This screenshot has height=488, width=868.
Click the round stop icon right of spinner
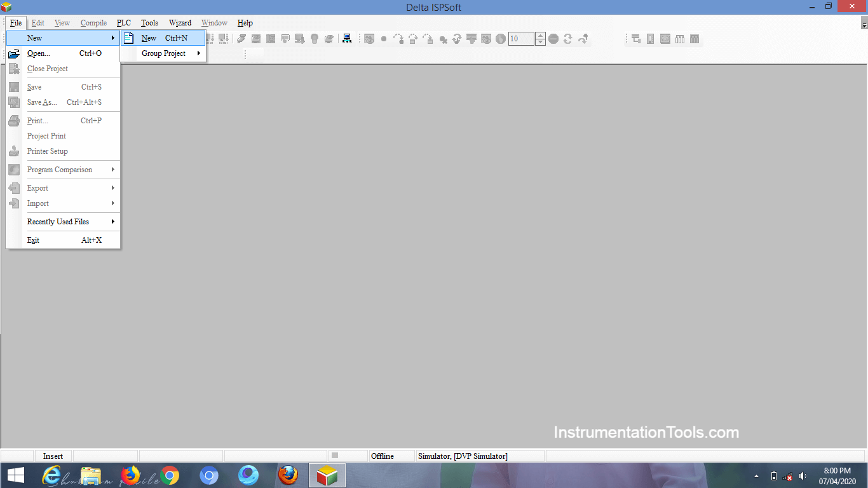(553, 39)
